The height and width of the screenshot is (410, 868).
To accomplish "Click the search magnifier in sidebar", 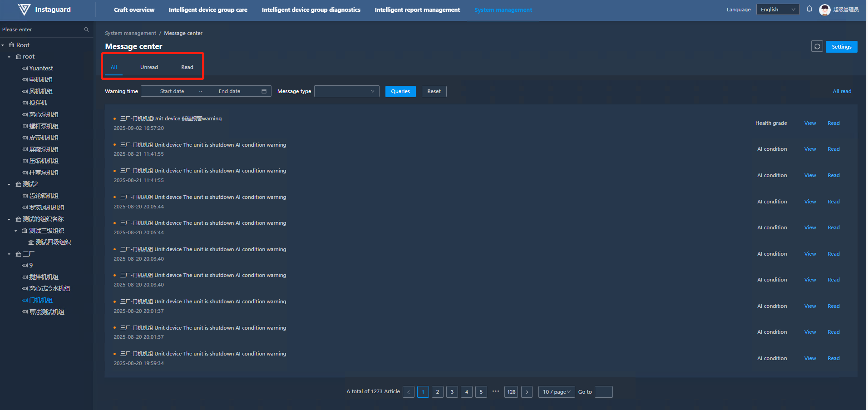I will (x=86, y=30).
